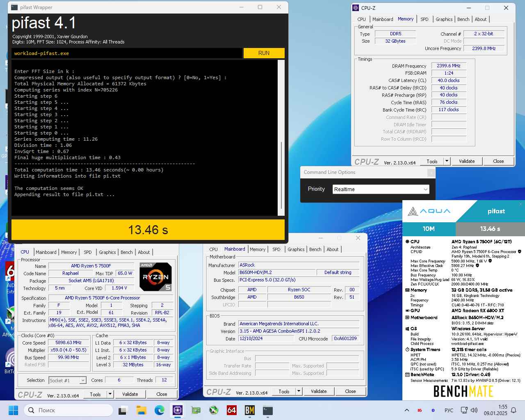Open Task View from the taskbar
The width and height of the screenshot is (525, 420).
pyautogui.click(x=123, y=410)
